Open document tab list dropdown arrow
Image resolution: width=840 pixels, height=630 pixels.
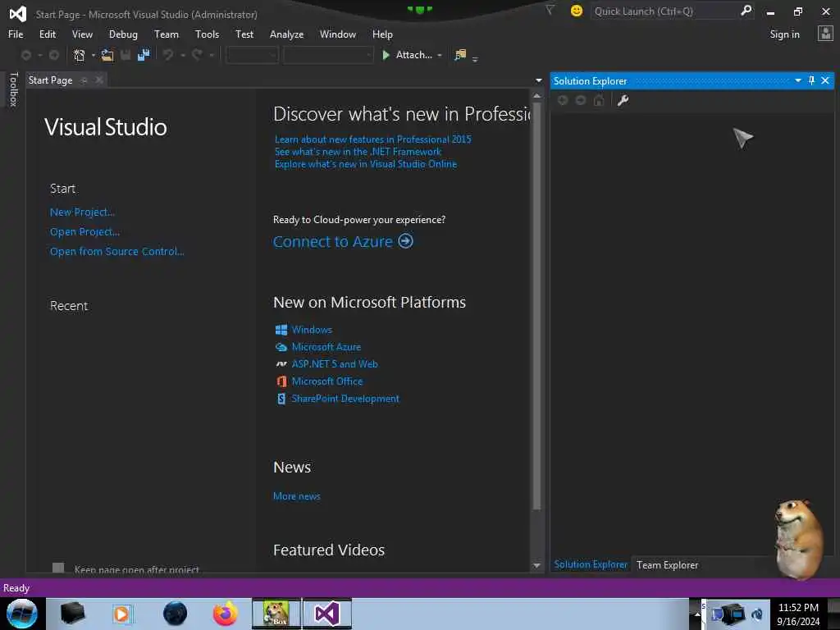point(538,80)
